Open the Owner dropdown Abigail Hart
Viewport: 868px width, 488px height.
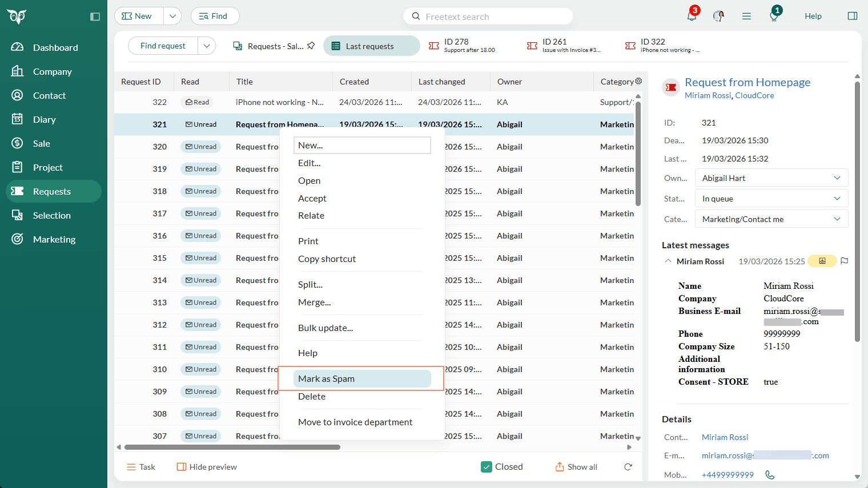771,178
